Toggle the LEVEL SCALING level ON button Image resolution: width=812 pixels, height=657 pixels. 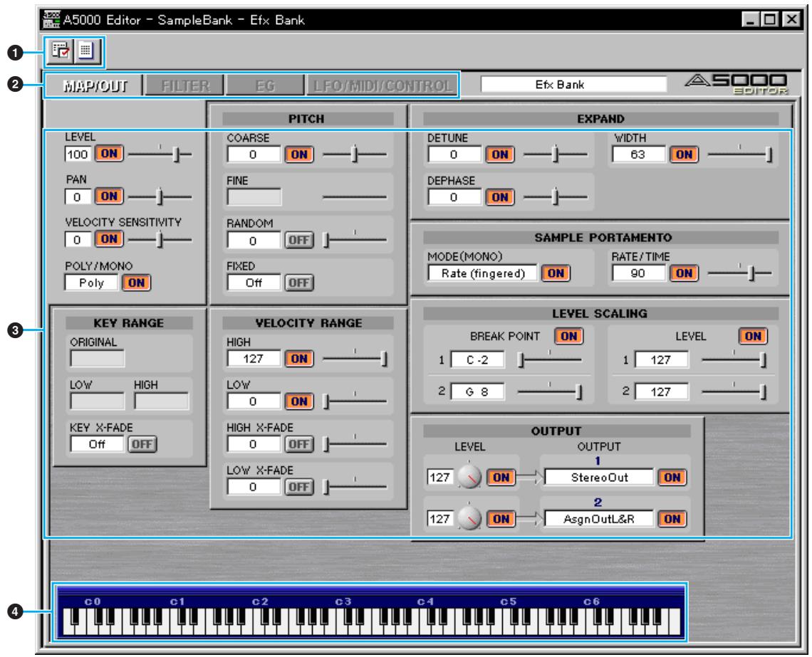[x=753, y=336]
